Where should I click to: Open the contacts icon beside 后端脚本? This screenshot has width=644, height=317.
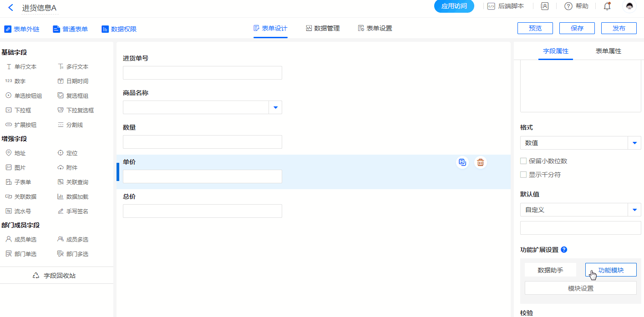tap(544, 6)
